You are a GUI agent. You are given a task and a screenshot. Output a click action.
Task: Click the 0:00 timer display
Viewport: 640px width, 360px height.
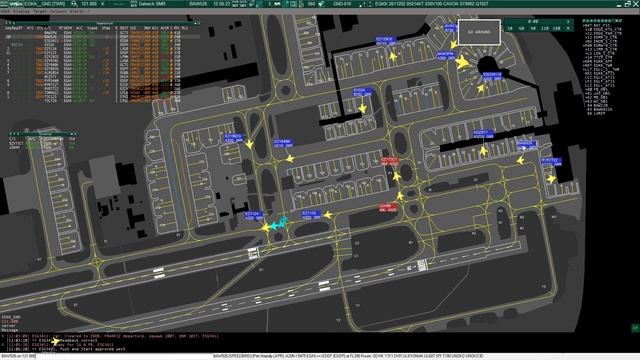[533, 21]
